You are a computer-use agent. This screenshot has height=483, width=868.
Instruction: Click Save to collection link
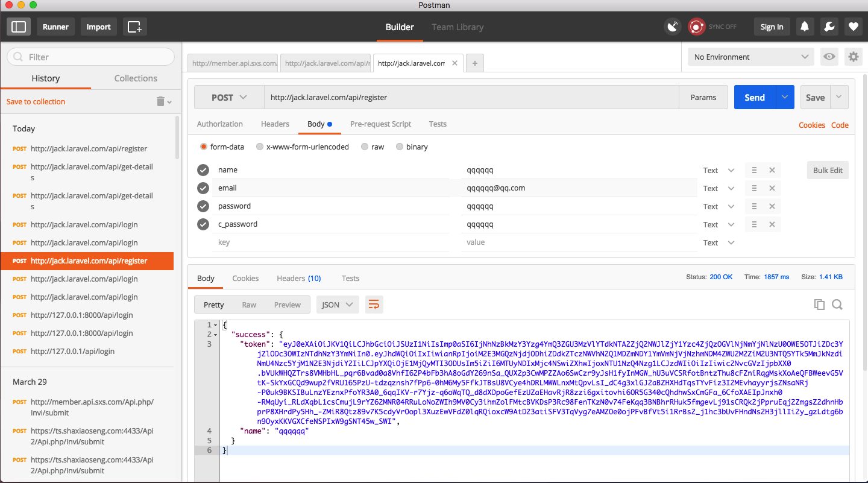tap(36, 101)
